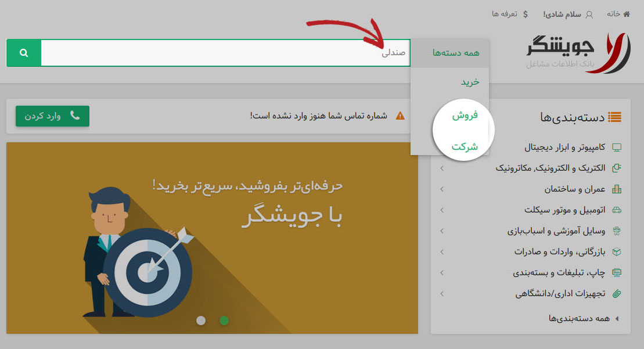Expand الکتریک و الکترونیک category chevron
The image size is (644, 349).
click(442, 168)
